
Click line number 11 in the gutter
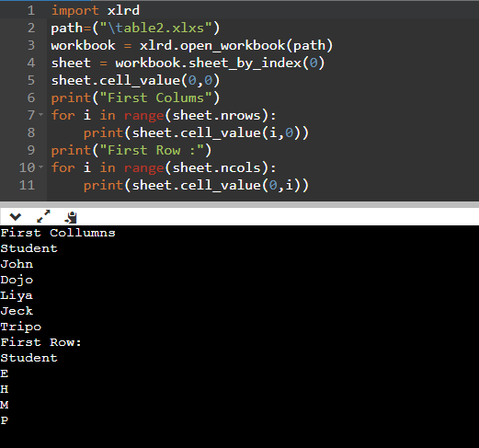(27, 185)
